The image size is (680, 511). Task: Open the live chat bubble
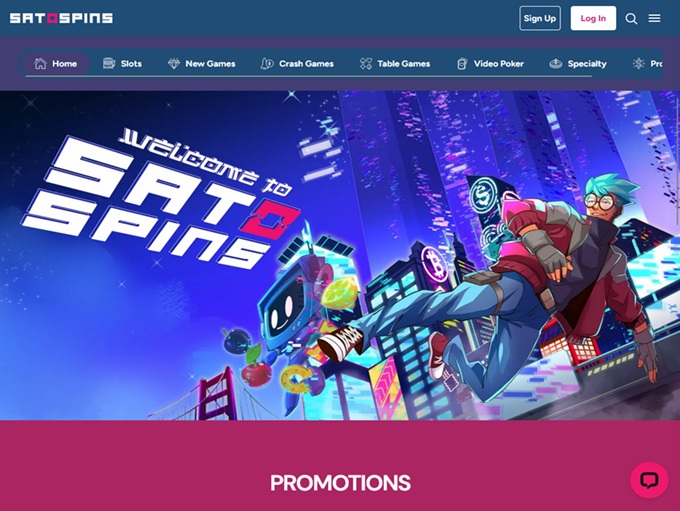click(649, 480)
